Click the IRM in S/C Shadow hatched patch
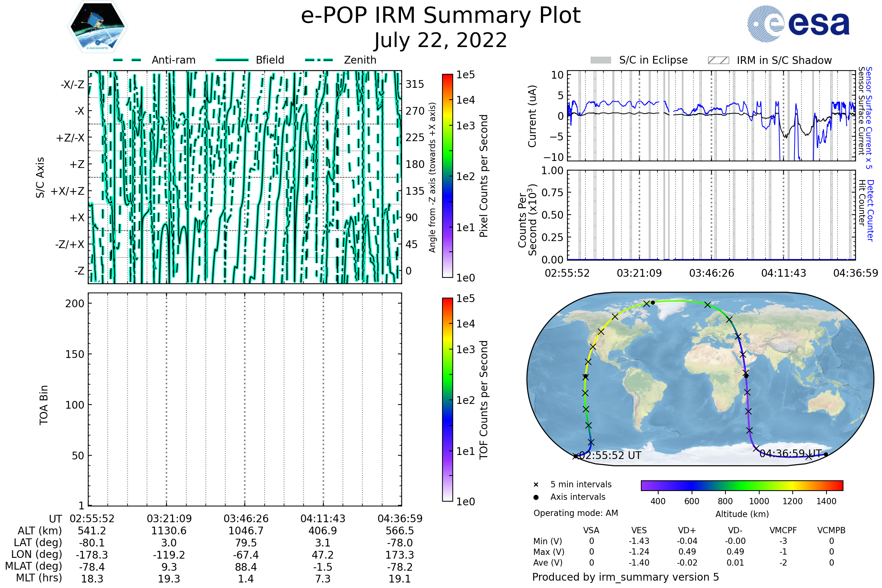882x588 pixels. coord(718,60)
